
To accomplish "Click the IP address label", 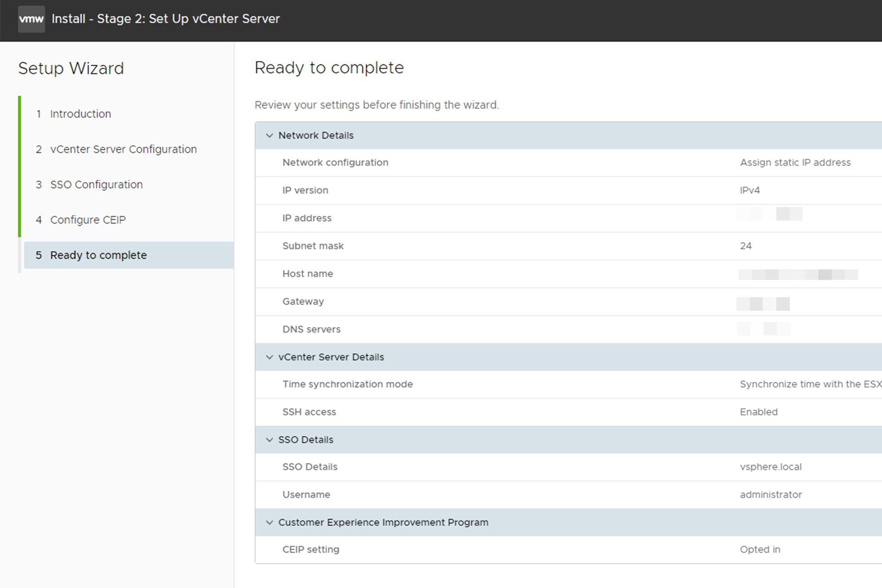I will [x=307, y=218].
